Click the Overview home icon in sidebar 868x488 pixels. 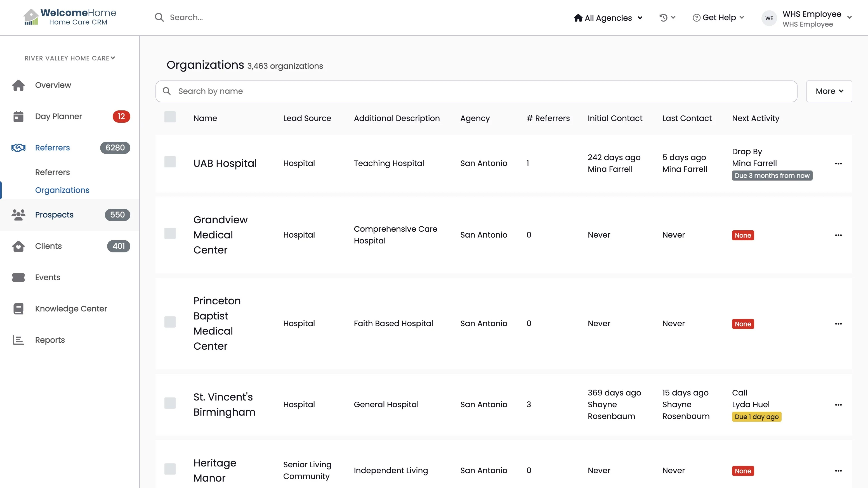(x=18, y=85)
